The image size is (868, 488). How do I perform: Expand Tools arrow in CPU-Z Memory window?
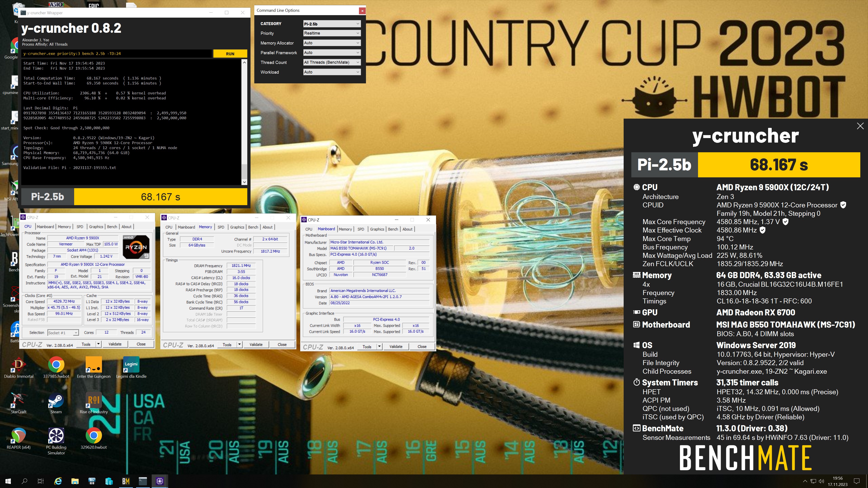pyautogui.click(x=240, y=345)
